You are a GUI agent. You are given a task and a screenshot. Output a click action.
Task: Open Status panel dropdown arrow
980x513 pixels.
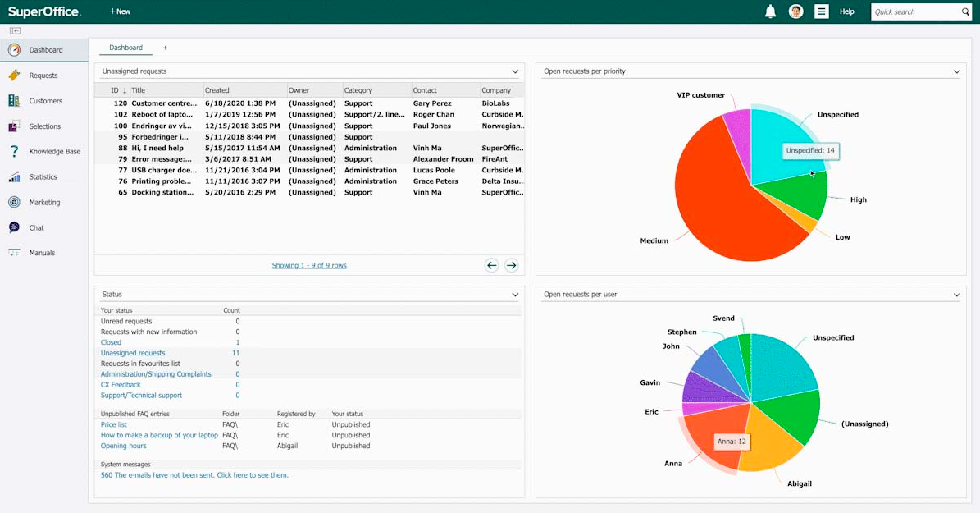point(515,295)
